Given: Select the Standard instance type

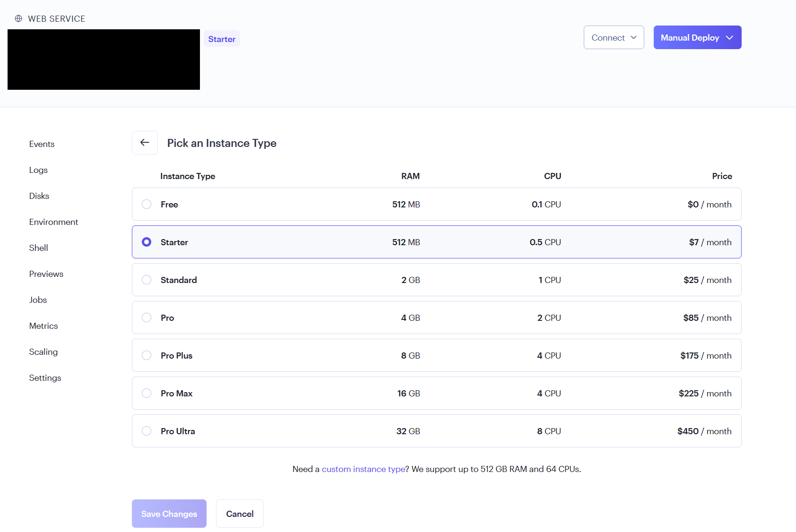Looking at the screenshot, I should click(x=147, y=280).
